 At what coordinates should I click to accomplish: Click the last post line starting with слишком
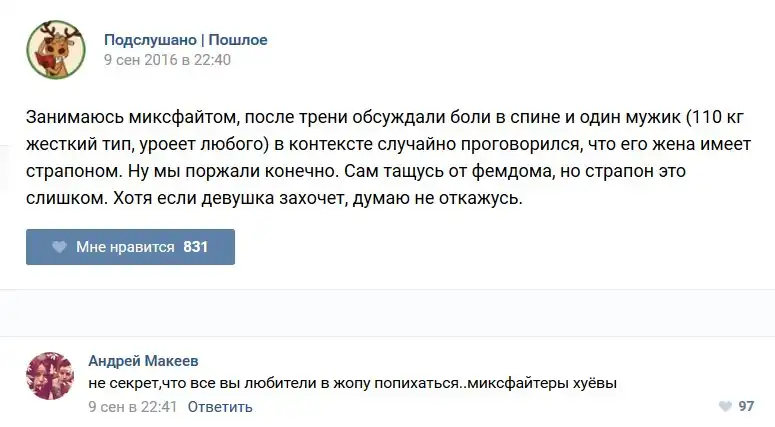coord(275,199)
